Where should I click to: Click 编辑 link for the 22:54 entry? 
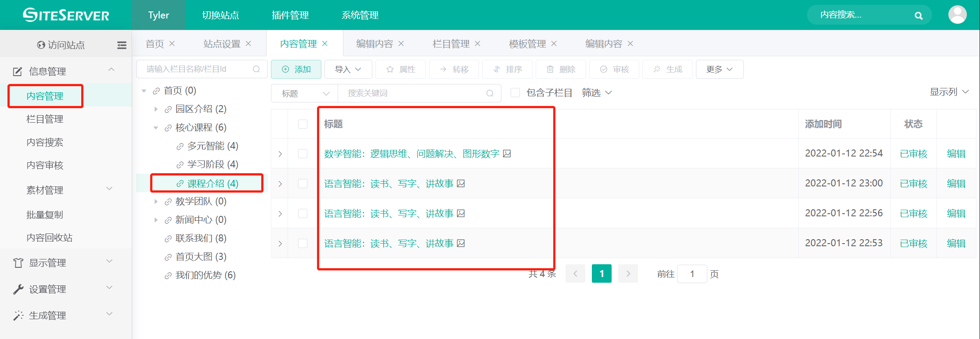point(956,153)
